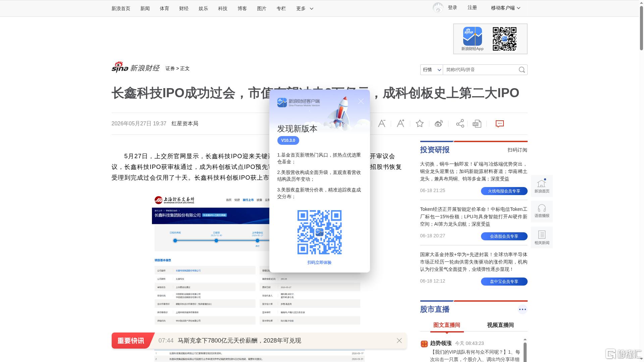Click 火线电报会员专享 button
Image resolution: width=644 pixels, height=362 pixels.
(x=504, y=191)
